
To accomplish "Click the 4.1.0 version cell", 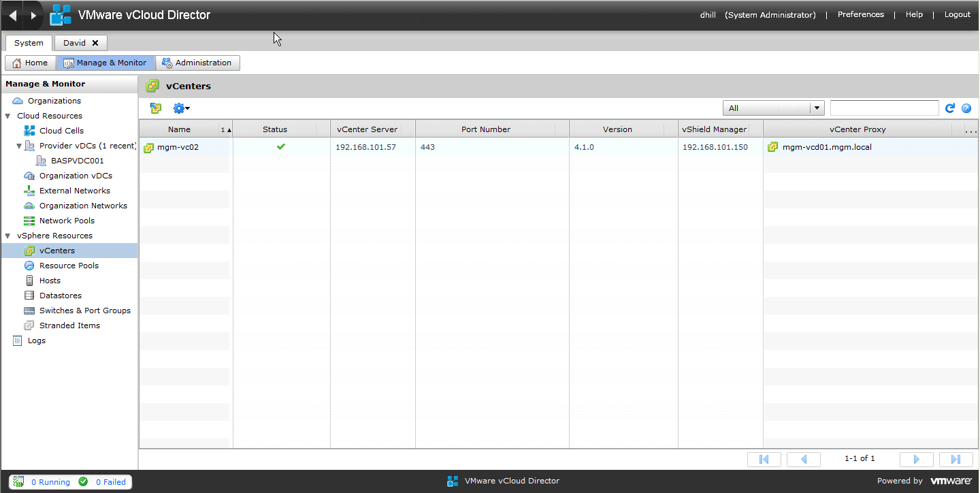I will 584,147.
